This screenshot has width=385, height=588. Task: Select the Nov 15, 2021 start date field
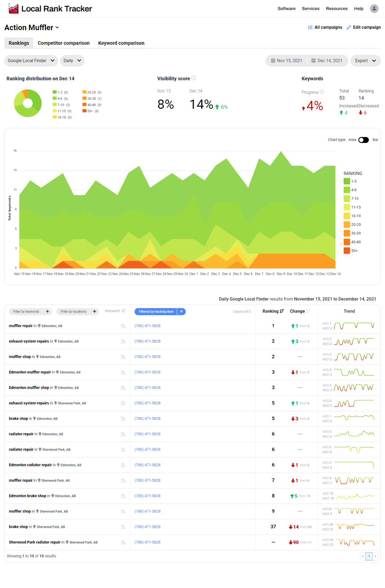click(287, 61)
